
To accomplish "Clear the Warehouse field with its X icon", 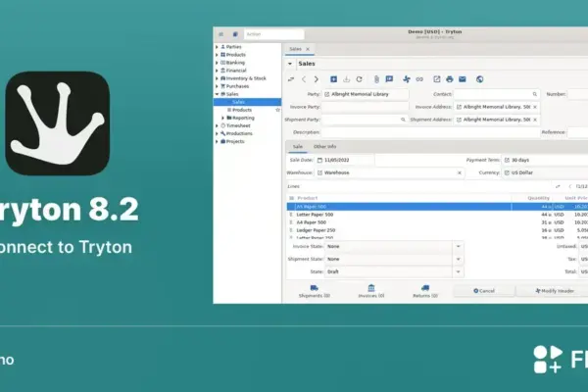I will tap(460, 172).
